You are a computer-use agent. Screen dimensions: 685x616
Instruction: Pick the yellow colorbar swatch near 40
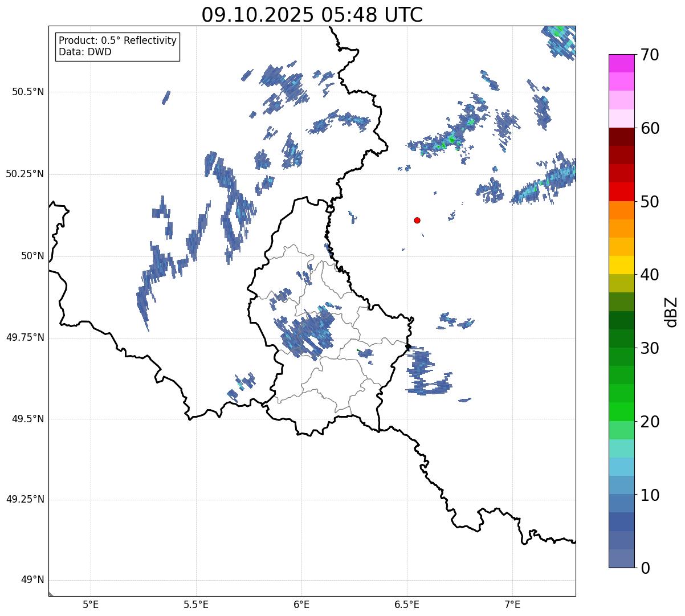point(622,265)
